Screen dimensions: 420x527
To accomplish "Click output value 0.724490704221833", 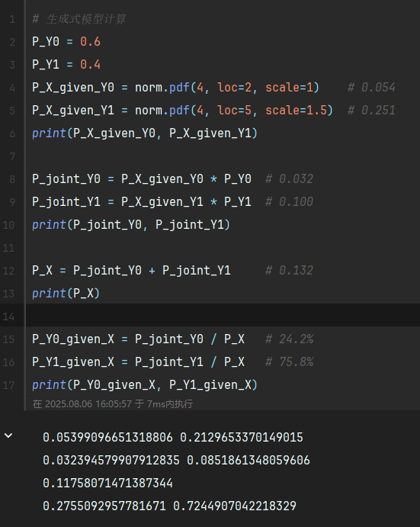I will click(x=235, y=506).
